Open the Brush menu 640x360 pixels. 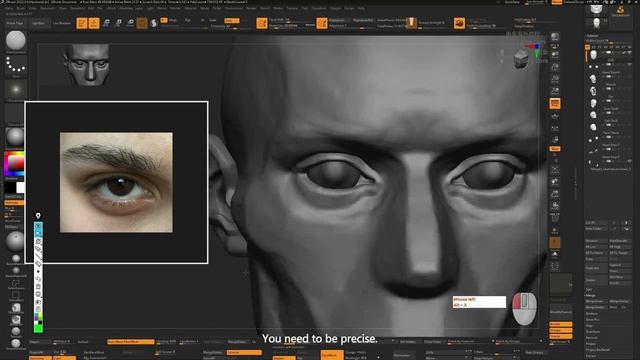tap(20, 8)
